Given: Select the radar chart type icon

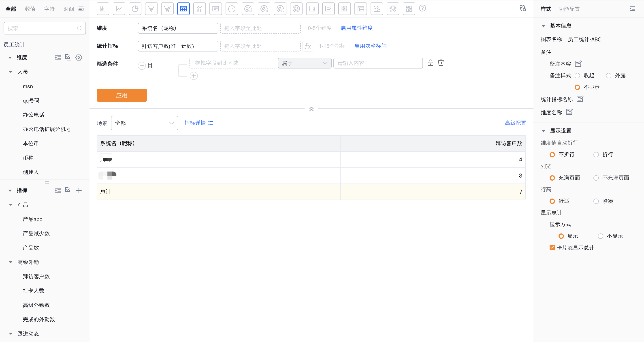Looking at the screenshot, I should pos(392,9).
